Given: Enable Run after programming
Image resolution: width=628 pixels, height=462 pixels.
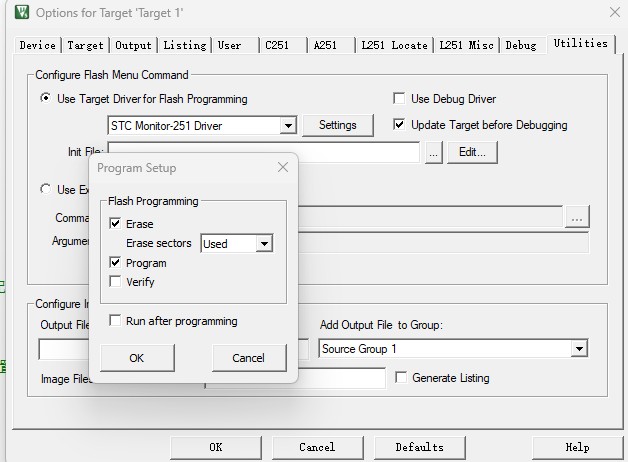Looking at the screenshot, I should 116,321.
